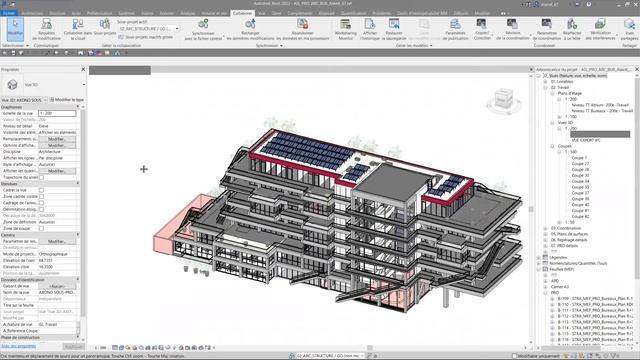Viewport: 640px width, 360px height.
Task: Open Aide des propriétés link
Action: tap(18, 346)
